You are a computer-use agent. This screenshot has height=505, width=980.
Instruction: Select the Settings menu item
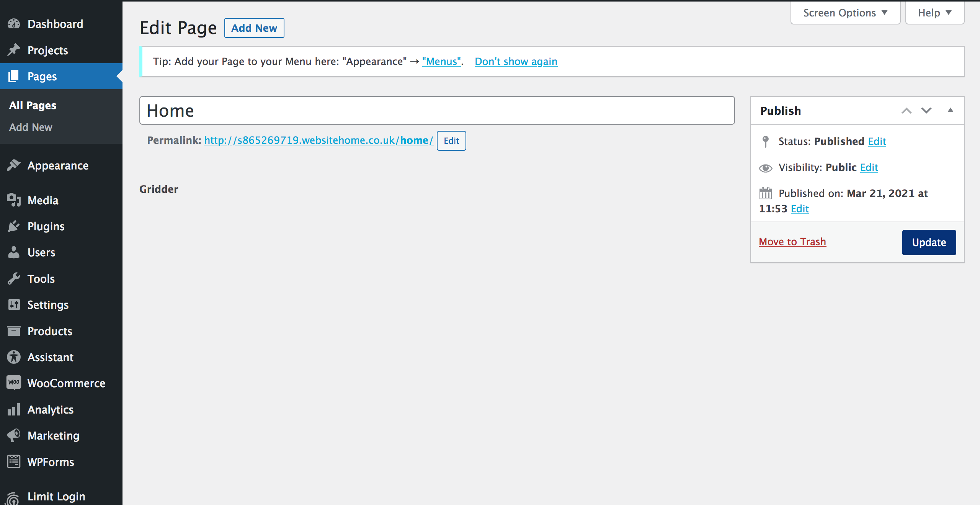pos(48,305)
